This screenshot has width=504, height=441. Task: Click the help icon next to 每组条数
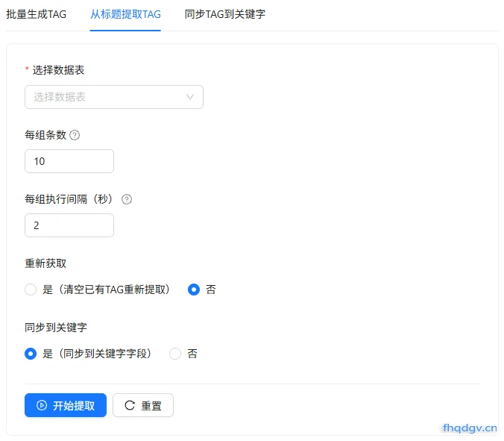click(x=75, y=135)
